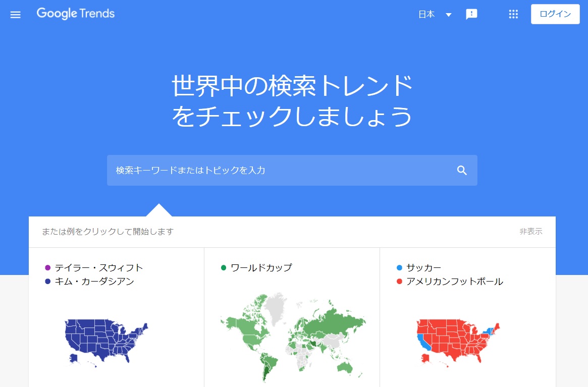Open the navy blue US map example
This screenshot has height=387, width=588.
coord(106,341)
